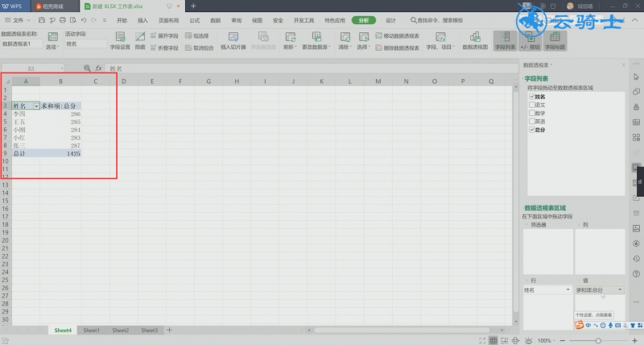Click the Save icon in quick access toolbar

point(42,19)
